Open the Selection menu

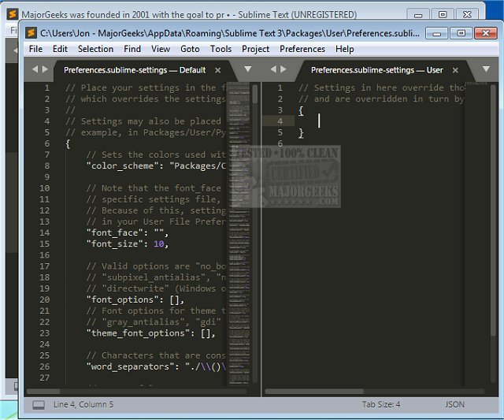point(95,49)
